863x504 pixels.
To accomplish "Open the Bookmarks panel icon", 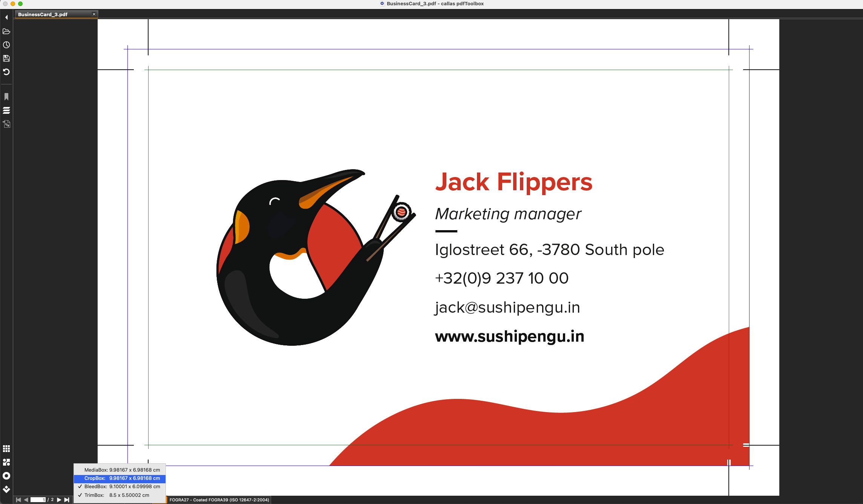I will click(x=6, y=97).
